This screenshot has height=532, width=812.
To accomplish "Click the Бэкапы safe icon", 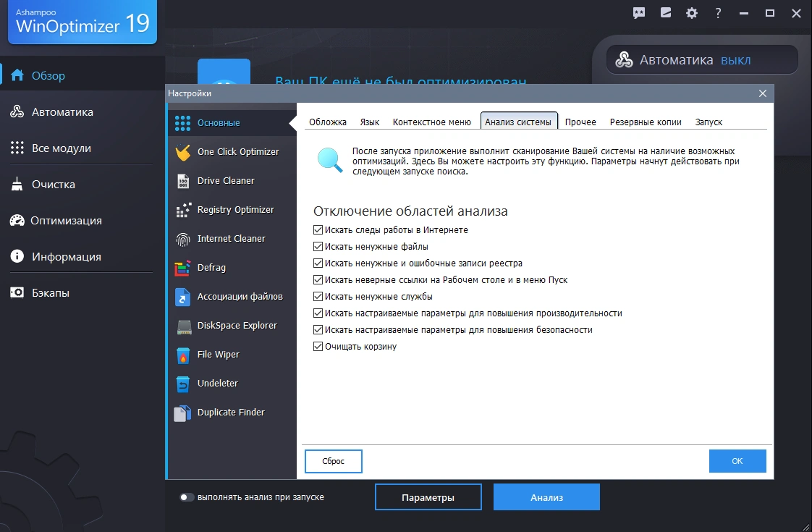I will pyautogui.click(x=17, y=292).
